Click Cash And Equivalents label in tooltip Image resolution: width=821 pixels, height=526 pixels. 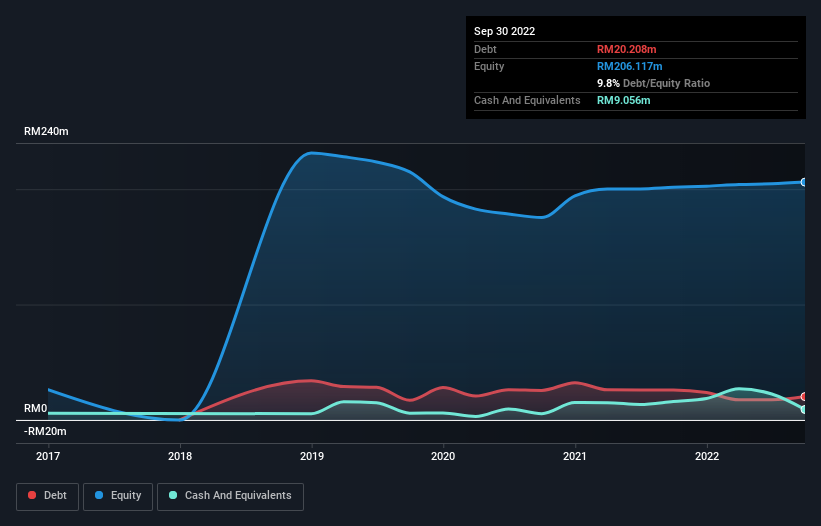coord(527,100)
